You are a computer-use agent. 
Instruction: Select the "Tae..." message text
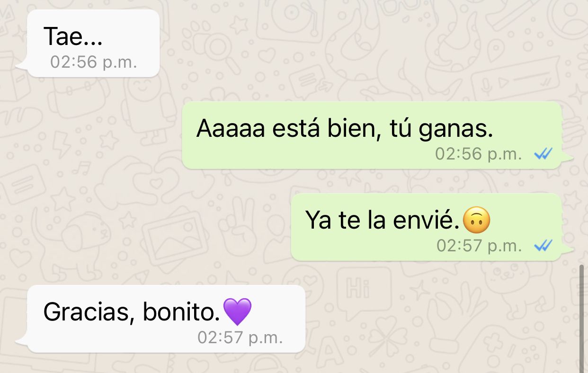(72, 36)
